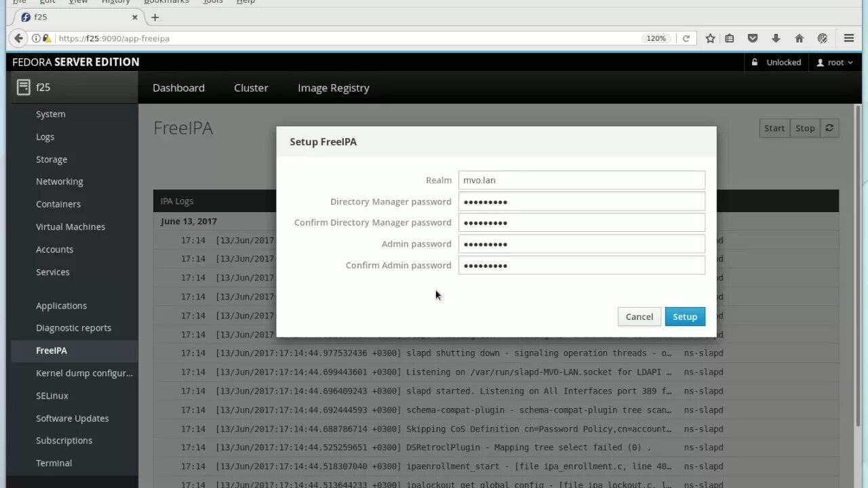This screenshot has width=868, height=488.
Task: Open the View menu
Action: pos(78,2)
